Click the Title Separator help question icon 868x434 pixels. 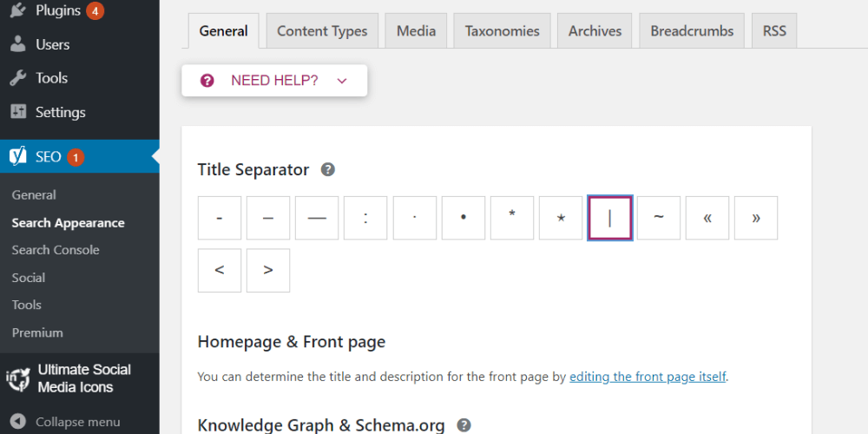(327, 169)
